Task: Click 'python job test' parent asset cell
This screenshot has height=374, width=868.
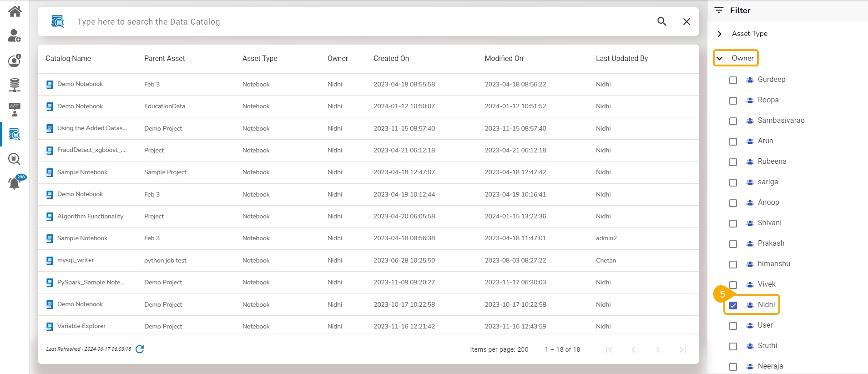Action: coord(166,260)
